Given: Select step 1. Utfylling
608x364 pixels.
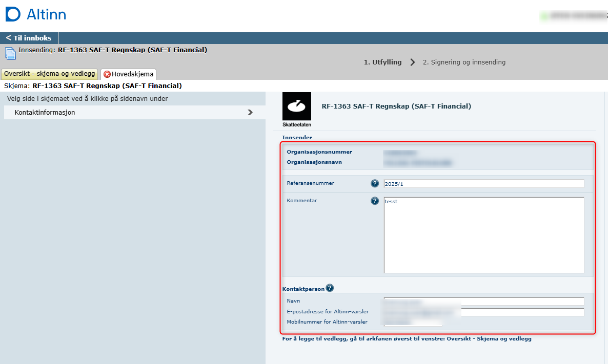Looking at the screenshot, I should pyautogui.click(x=383, y=62).
